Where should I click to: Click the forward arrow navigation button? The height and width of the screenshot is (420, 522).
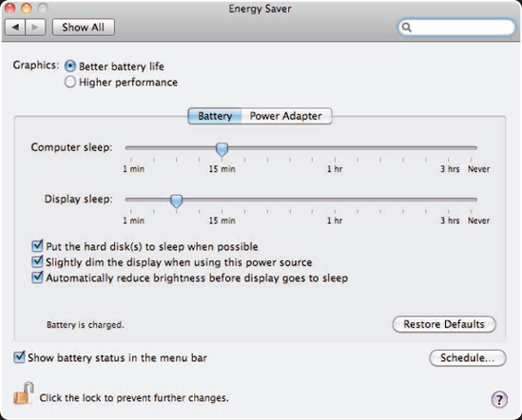point(35,28)
